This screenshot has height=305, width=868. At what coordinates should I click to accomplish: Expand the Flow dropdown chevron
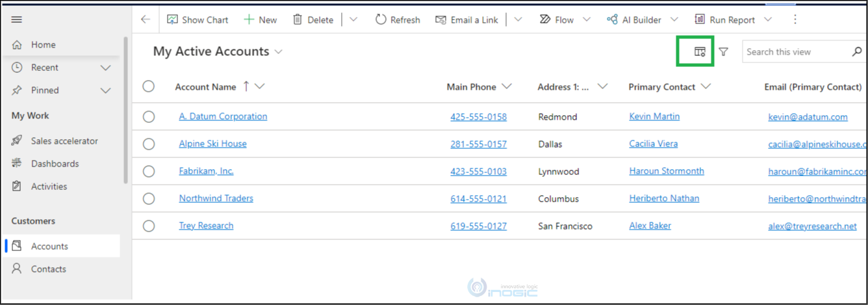(x=587, y=20)
